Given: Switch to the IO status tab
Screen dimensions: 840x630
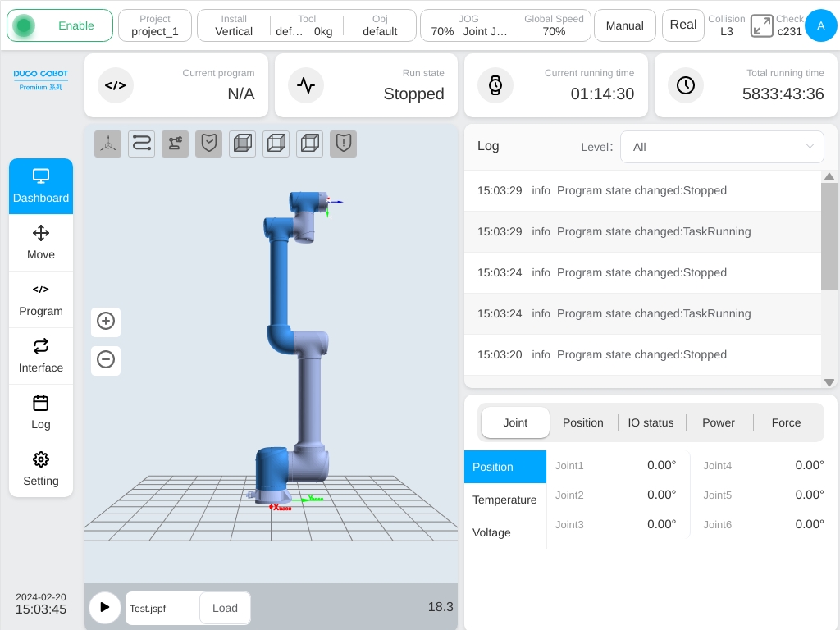Looking at the screenshot, I should (651, 422).
